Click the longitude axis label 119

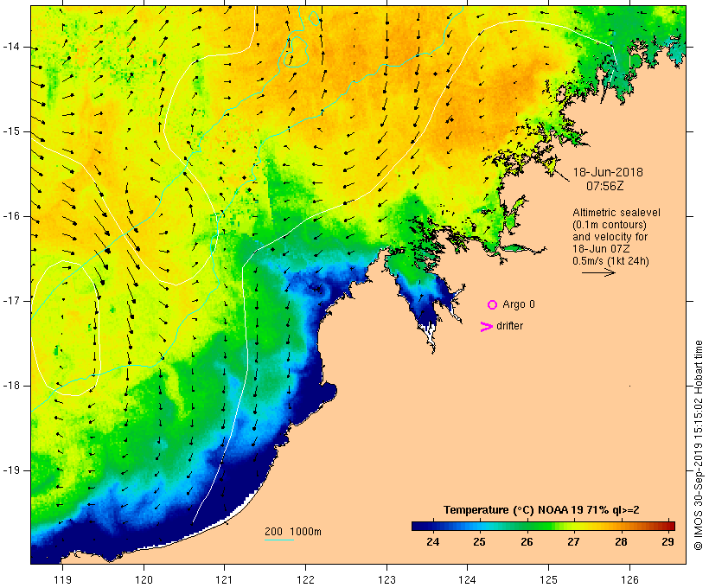62,579
